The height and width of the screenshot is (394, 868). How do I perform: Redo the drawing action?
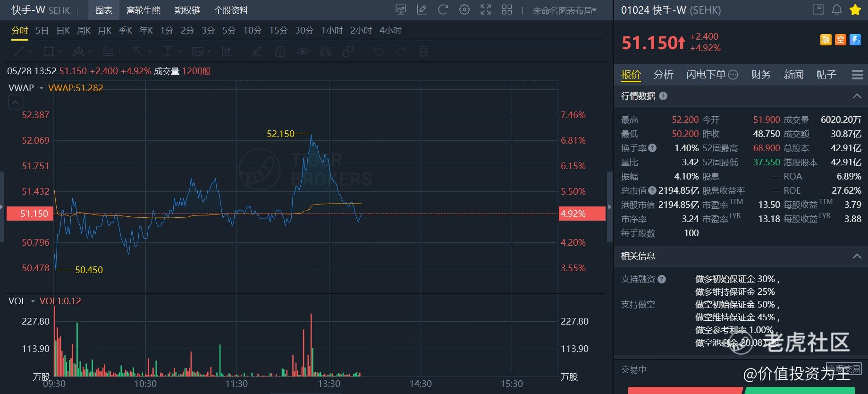tap(401, 51)
